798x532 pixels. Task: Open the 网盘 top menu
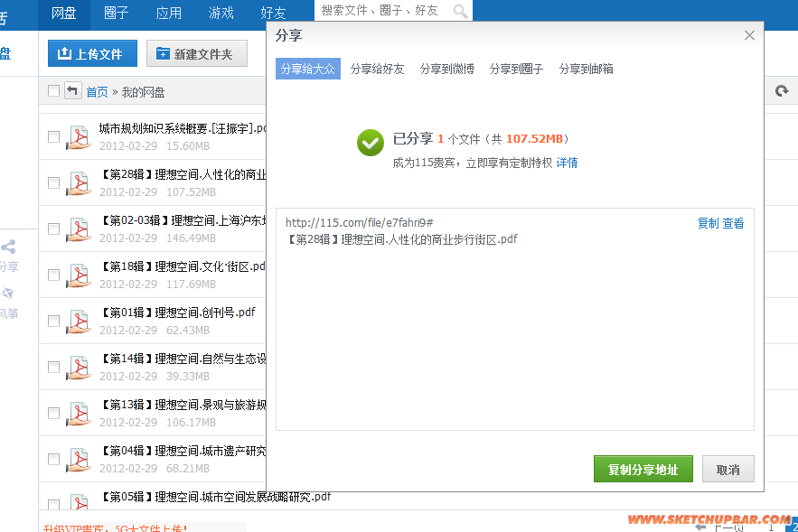click(63, 13)
